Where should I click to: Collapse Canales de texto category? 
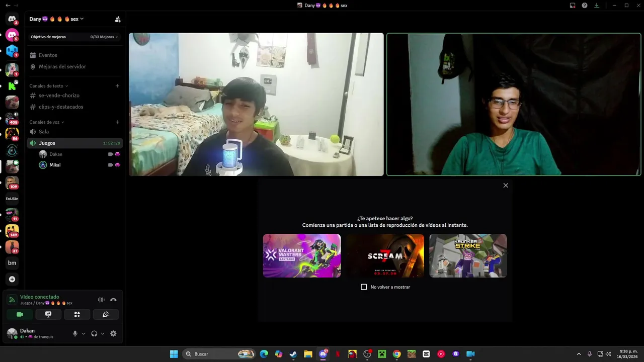48,86
